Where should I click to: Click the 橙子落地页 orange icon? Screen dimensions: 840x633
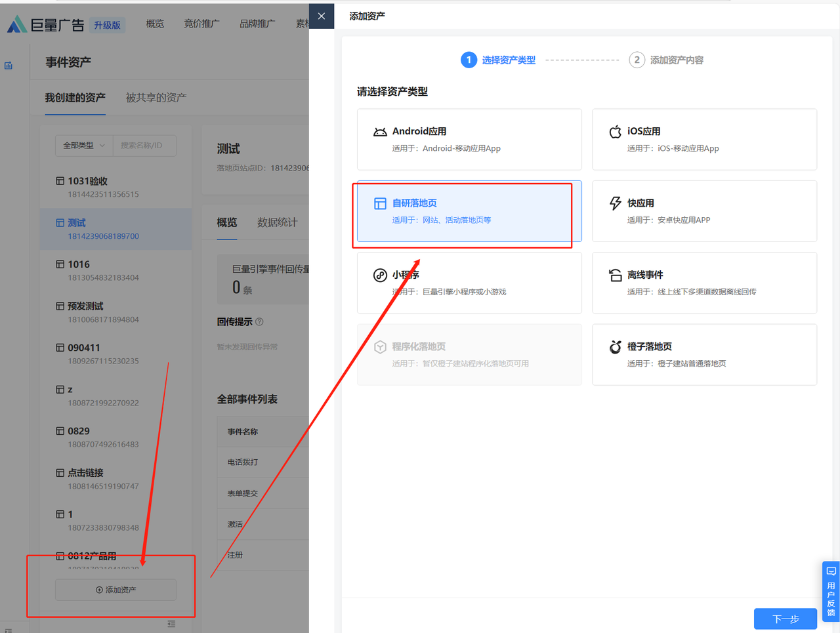tap(615, 347)
